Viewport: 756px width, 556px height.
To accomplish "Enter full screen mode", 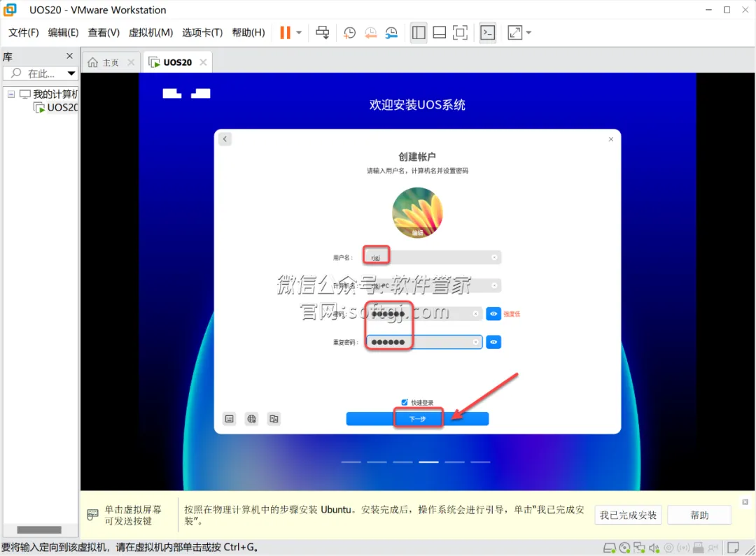I will (x=460, y=33).
